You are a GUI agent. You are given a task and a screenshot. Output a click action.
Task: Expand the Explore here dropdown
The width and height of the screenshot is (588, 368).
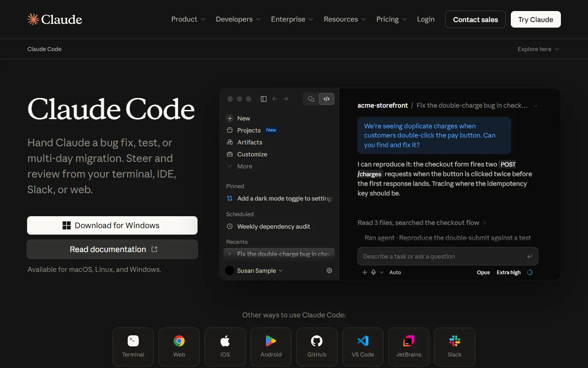tap(538, 49)
